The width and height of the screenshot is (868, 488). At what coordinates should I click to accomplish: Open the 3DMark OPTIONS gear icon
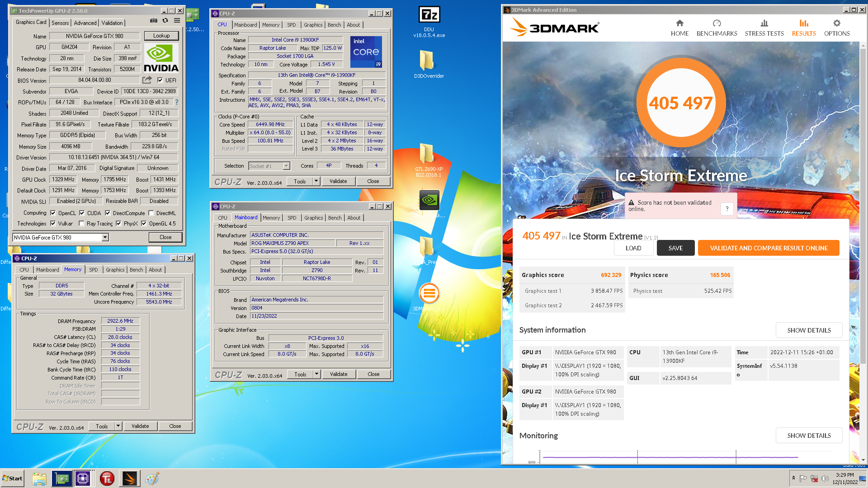pos(837,23)
